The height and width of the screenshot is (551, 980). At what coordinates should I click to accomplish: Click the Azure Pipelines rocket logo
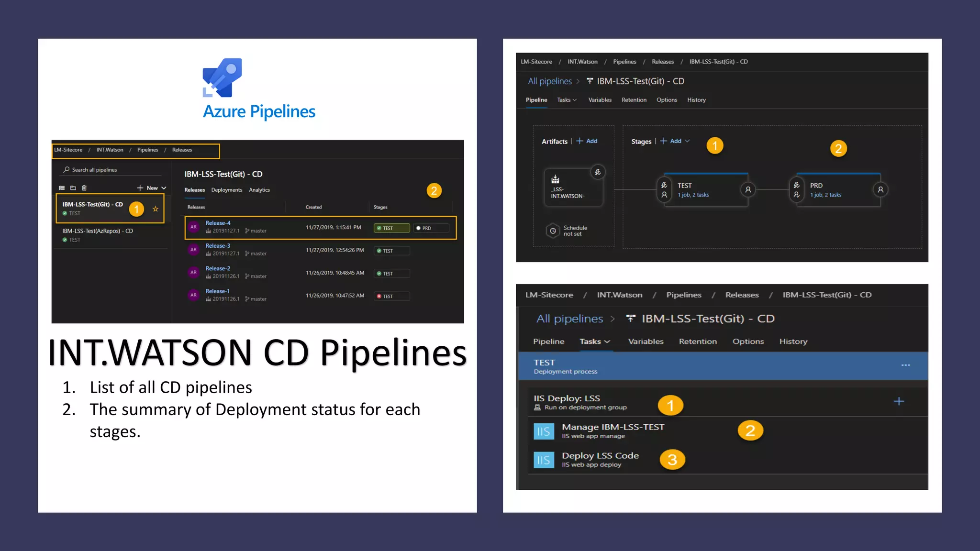click(x=222, y=77)
